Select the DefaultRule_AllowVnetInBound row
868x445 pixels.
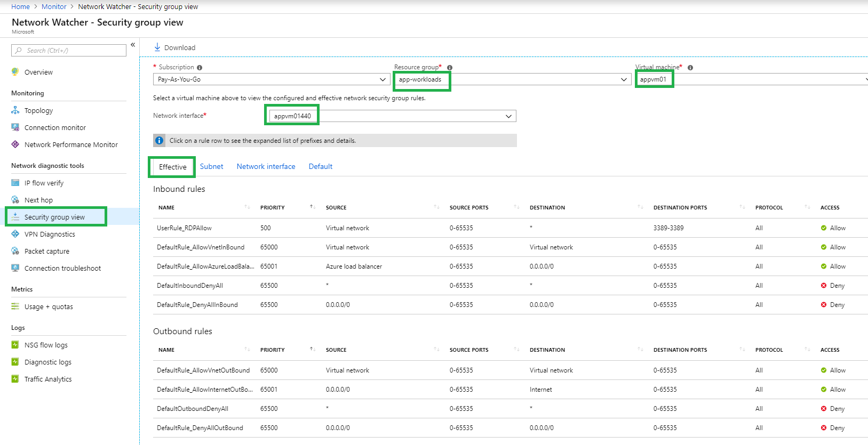point(511,247)
